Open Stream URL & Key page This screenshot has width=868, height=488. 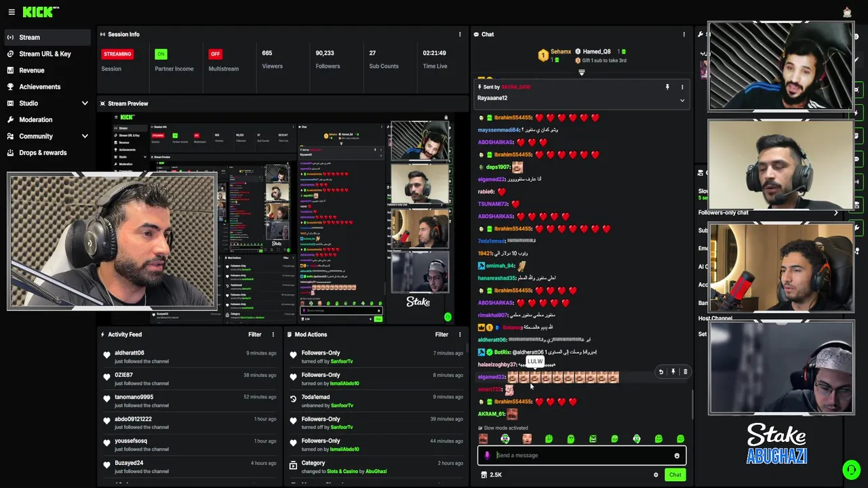(x=46, y=54)
